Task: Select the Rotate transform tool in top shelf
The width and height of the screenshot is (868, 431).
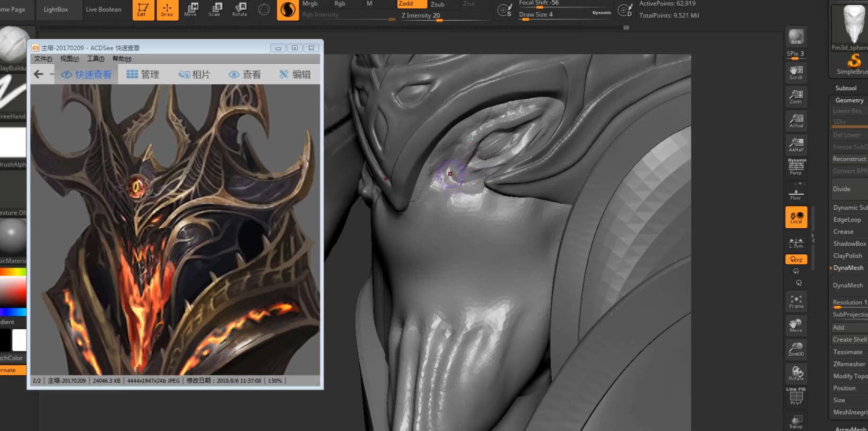Action: tap(239, 10)
